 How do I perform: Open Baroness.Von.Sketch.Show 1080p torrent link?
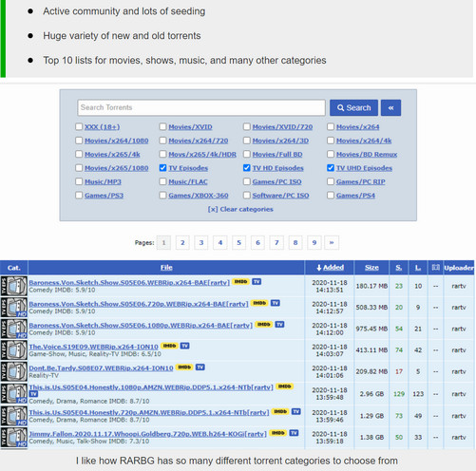(141, 325)
